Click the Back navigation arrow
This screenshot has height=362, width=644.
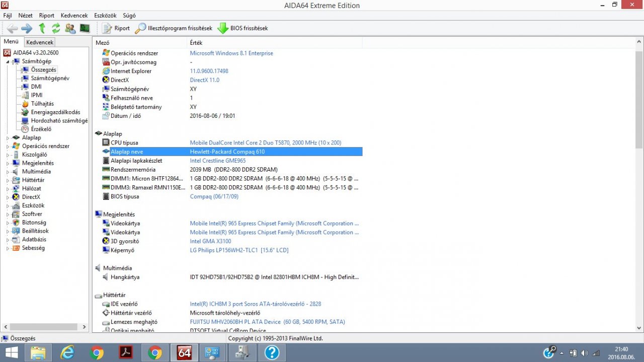click(x=13, y=28)
